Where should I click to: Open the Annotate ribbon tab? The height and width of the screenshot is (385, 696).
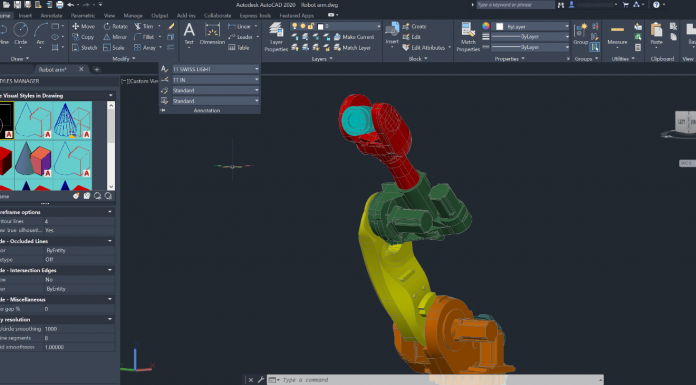(x=51, y=16)
